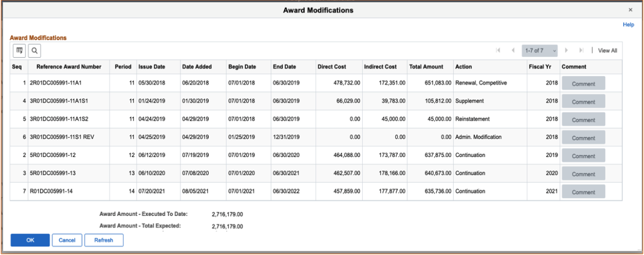Viewport: 644px width, 255px height.
Task: Open Comment for the Supplement row
Action: click(x=583, y=102)
